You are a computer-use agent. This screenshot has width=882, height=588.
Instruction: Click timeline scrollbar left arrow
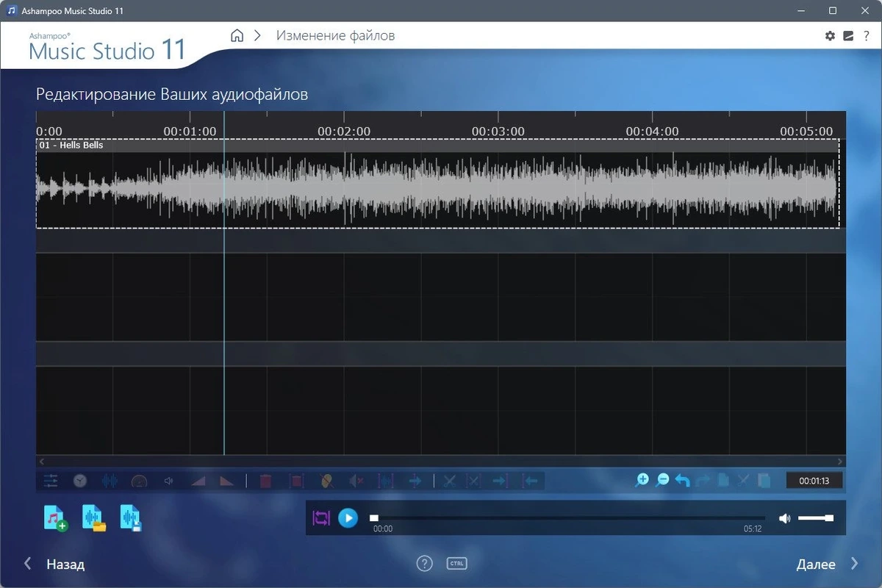42,462
